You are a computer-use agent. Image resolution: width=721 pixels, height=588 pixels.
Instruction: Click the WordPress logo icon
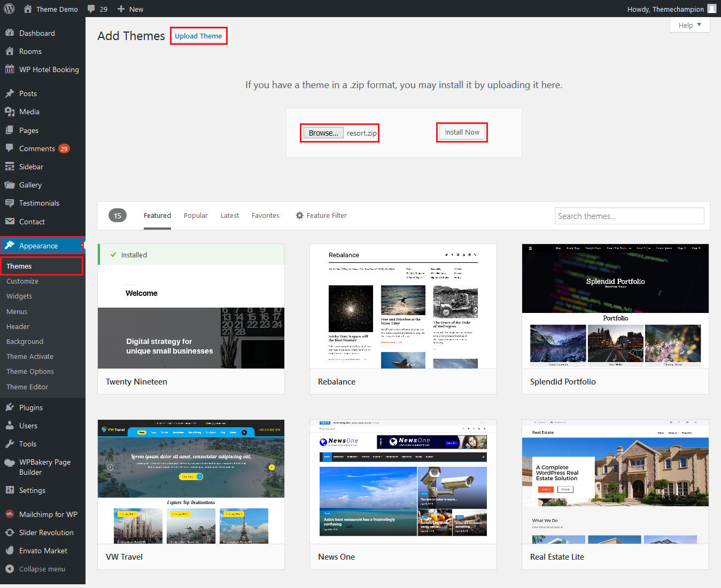(9, 9)
